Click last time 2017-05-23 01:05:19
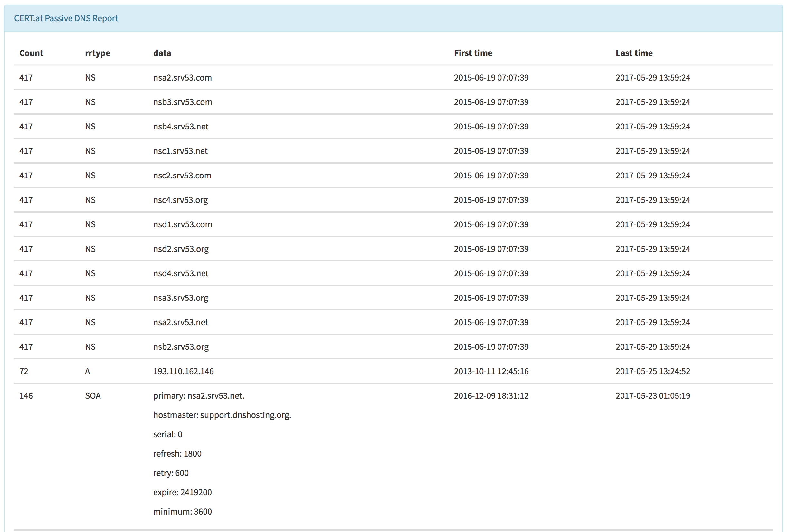 [x=652, y=396]
